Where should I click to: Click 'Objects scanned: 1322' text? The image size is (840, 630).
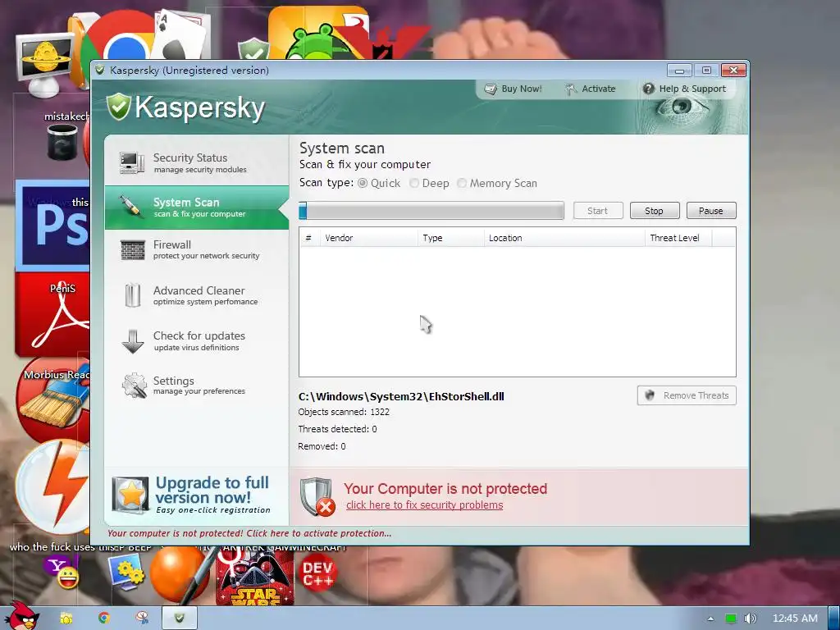(x=344, y=412)
